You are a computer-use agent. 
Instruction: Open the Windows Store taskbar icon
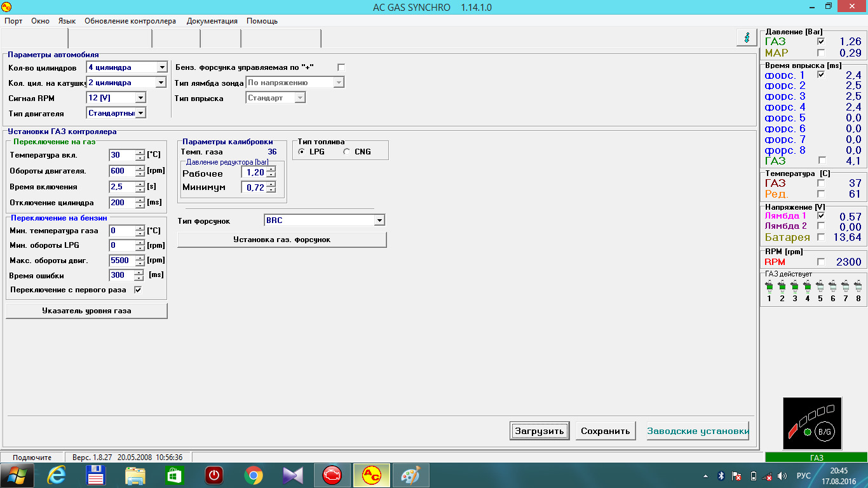pyautogui.click(x=174, y=475)
